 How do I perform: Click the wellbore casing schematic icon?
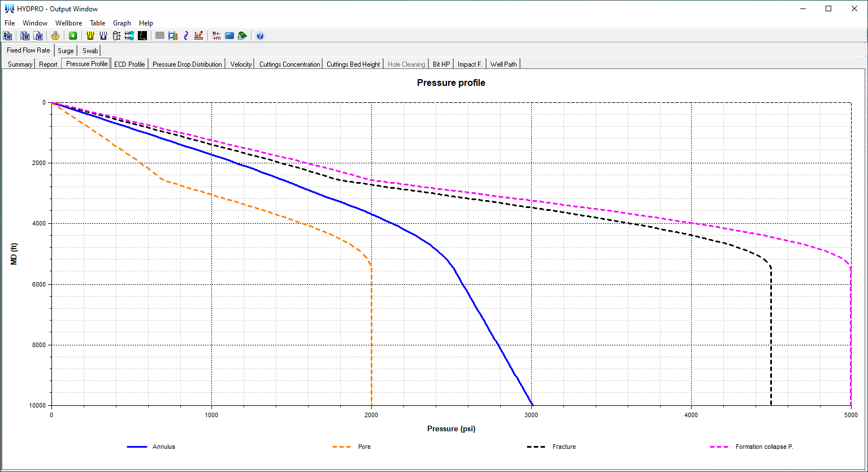pos(90,36)
